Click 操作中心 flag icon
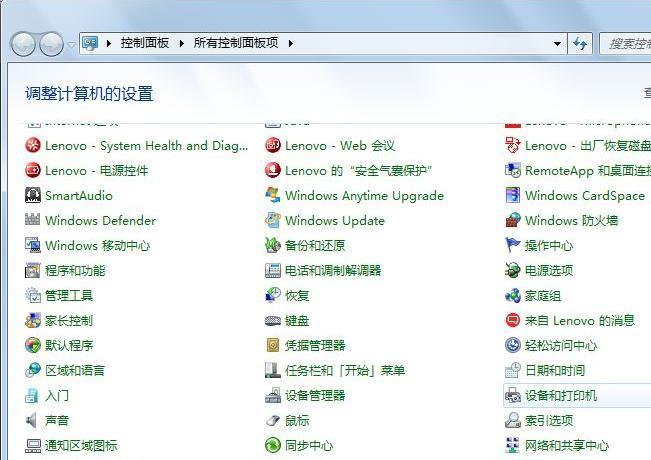Viewport: 651px width, 460px height. coord(513,245)
